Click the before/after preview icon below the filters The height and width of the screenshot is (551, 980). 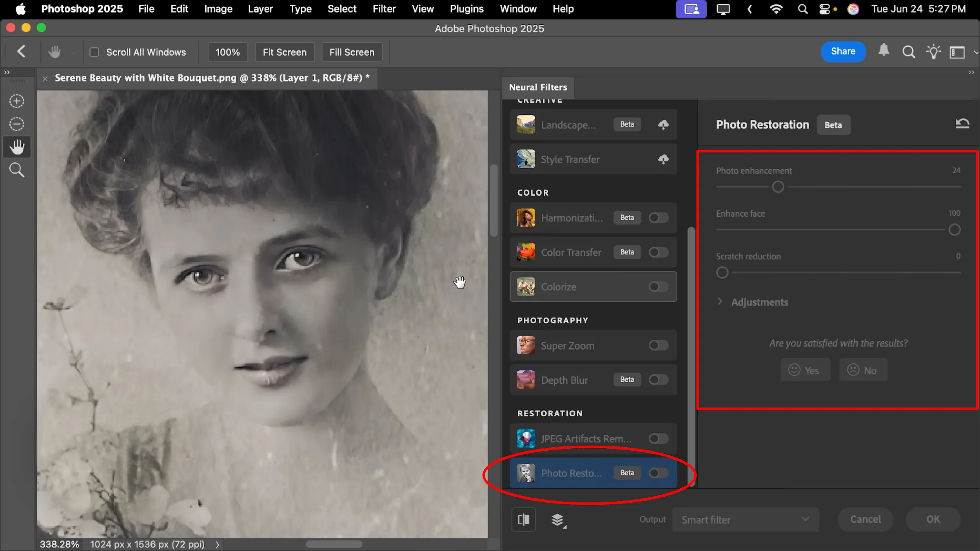point(523,519)
